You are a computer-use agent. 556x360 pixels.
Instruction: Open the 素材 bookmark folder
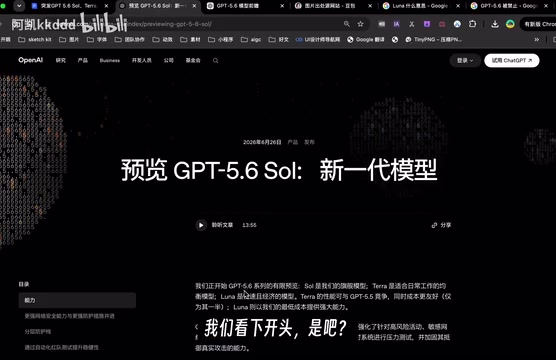pyautogui.click(x=190, y=39)
